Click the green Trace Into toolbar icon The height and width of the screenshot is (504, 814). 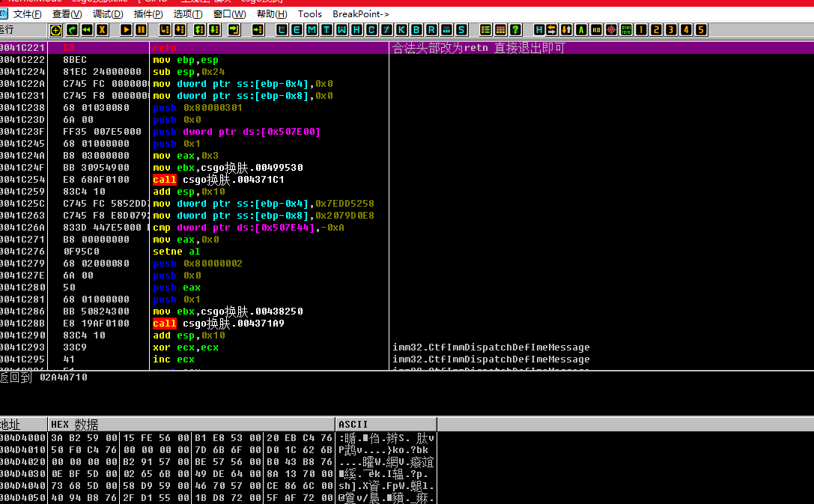[199, 30]
